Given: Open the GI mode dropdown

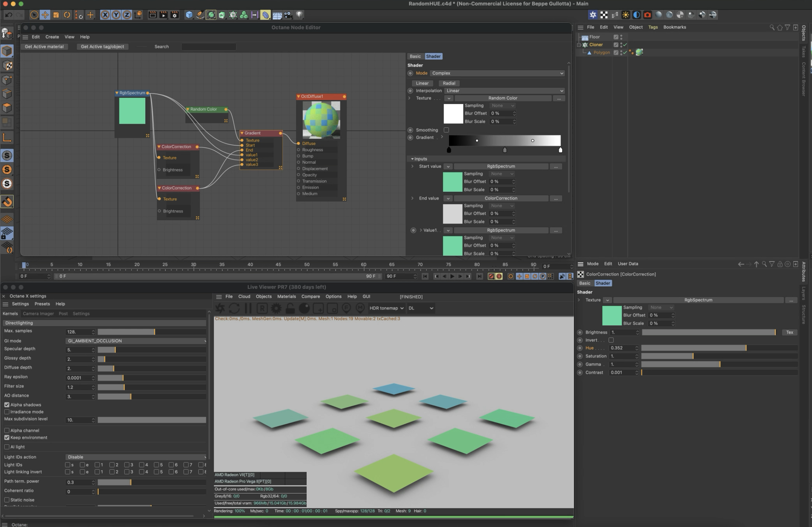Looking at the screenshot, I should click(136, 341).
